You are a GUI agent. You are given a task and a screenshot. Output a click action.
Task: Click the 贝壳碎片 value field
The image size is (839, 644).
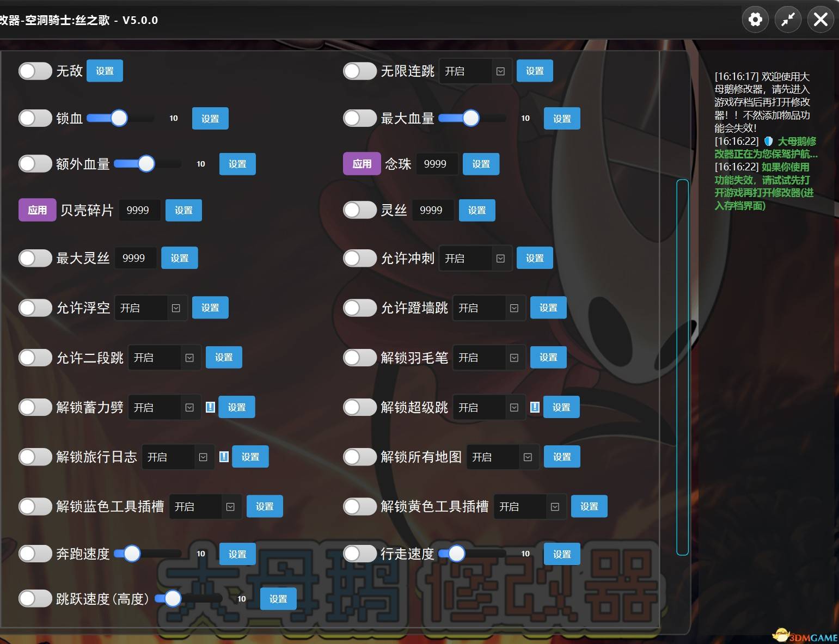(x=140, y=210)
